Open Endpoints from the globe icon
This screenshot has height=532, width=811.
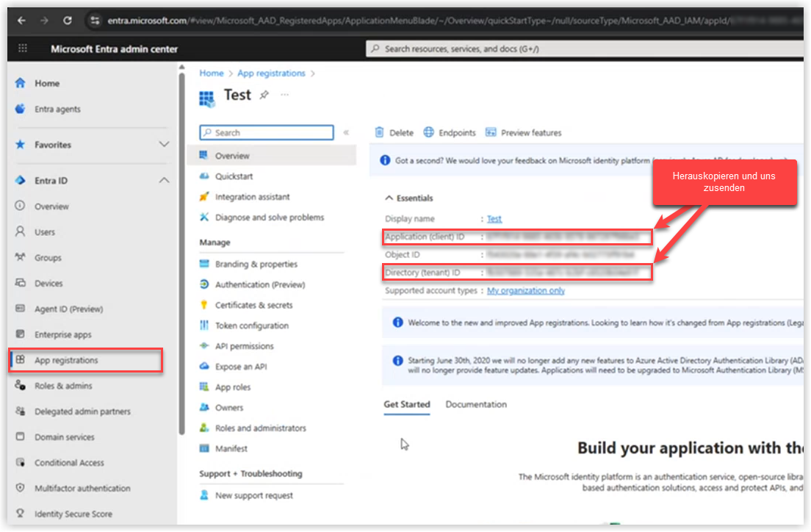pos(429,133)
